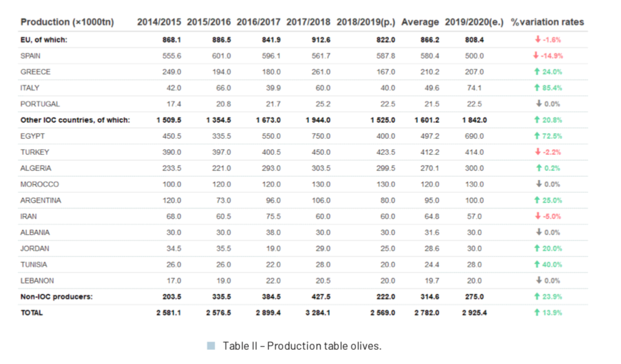
Task: Click the 'Production (×1000tn)' column header
Action: point(67,22)
